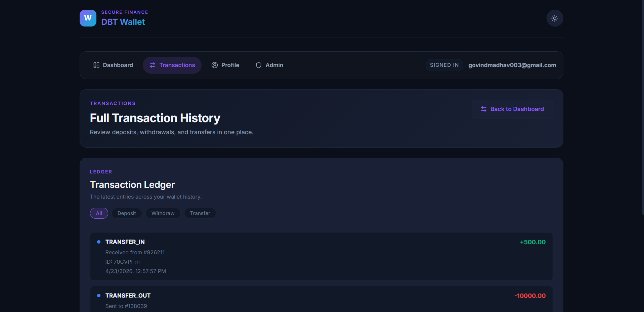The image size is (644, 312).
Task: Select the All filter chip
Action: pyautogui.click(x=99, y=213)
